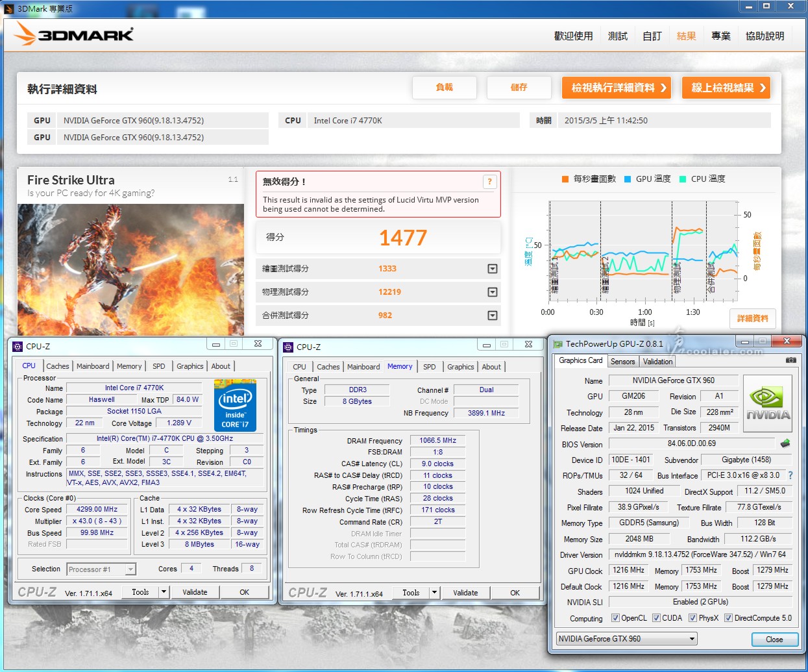Click OK in Memory CPU-Z window
808x672 pixels.
point(515,593)
